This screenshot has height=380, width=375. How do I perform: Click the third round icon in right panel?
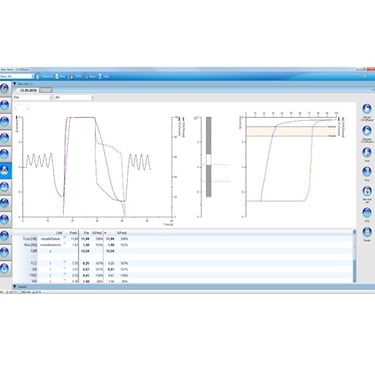click(x=367, y=153)
